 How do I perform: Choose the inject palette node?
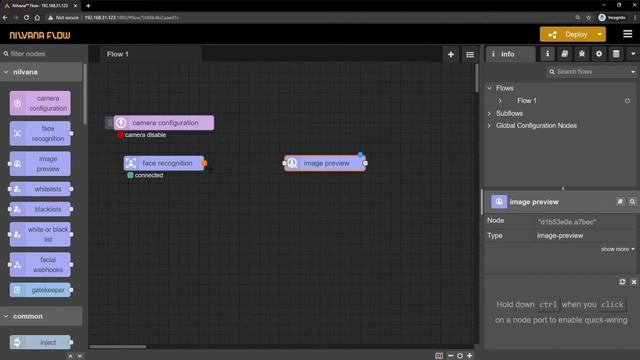tap(40, 342)
